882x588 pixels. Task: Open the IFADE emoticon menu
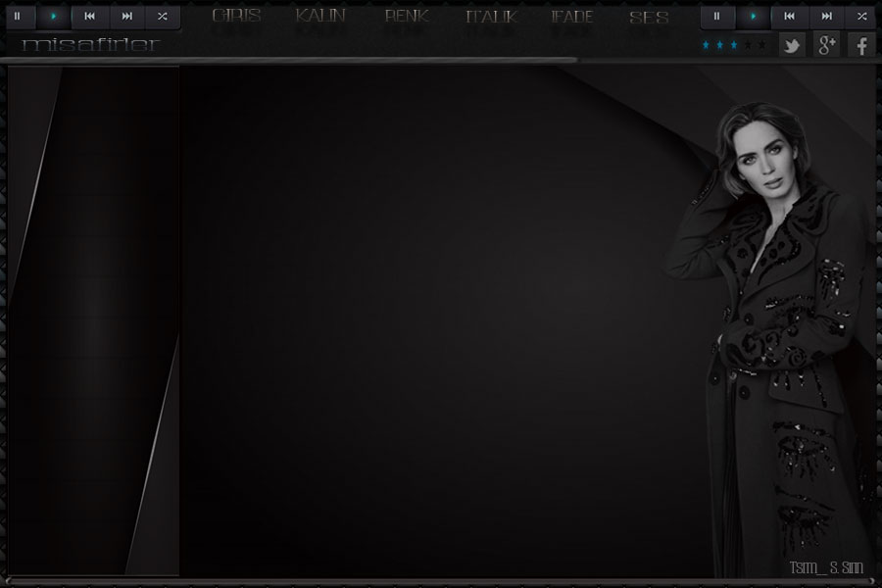[x=571, y=18]
